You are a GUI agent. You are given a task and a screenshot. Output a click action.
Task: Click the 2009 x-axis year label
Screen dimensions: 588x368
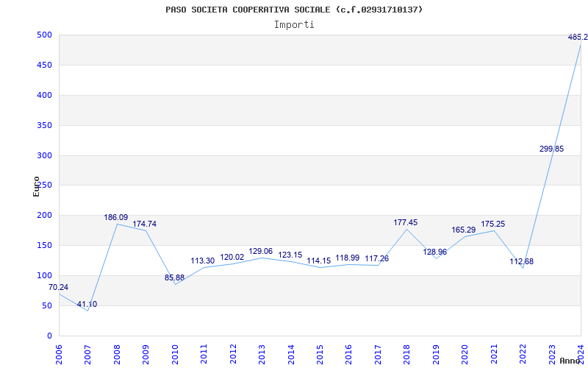coord(146,355)
